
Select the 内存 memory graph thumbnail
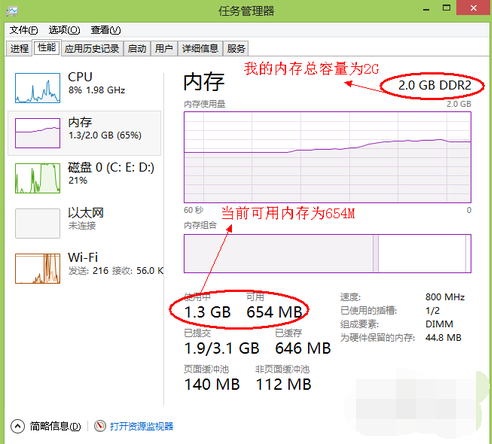coord(38,133)
